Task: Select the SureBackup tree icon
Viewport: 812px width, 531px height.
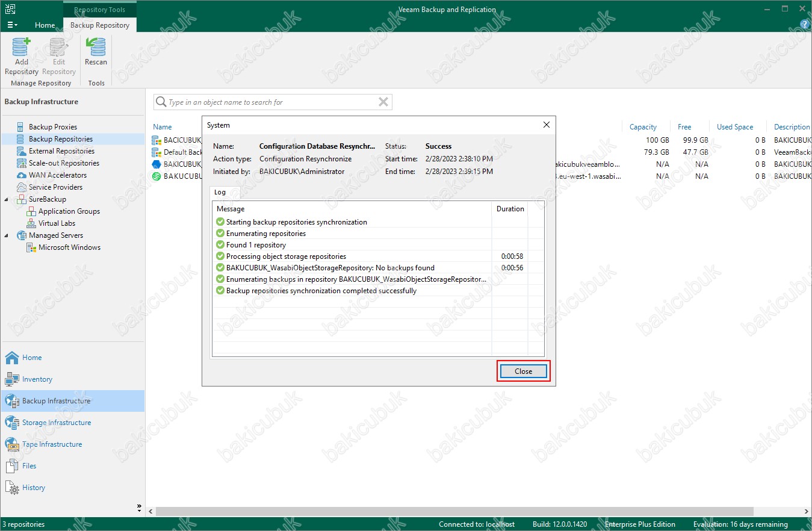Action: point(22,199)
